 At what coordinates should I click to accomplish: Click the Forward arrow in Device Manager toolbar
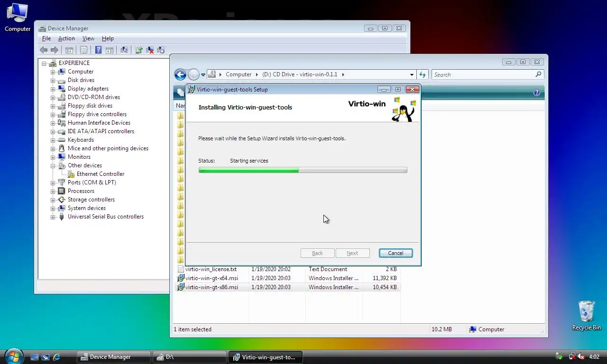tap(55, 50)
